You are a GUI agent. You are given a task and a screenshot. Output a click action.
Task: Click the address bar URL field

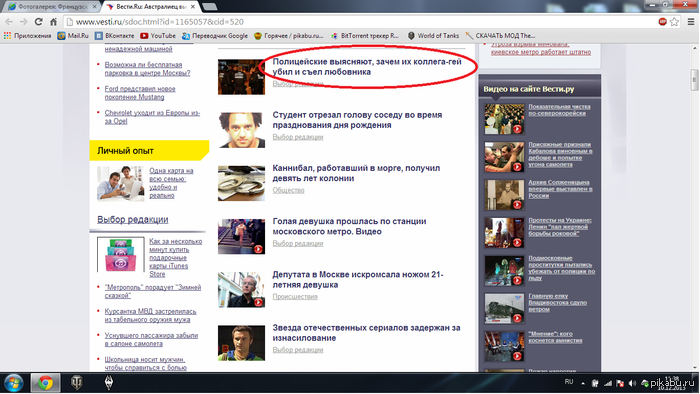pyautogui.click(x=357, y=21)
